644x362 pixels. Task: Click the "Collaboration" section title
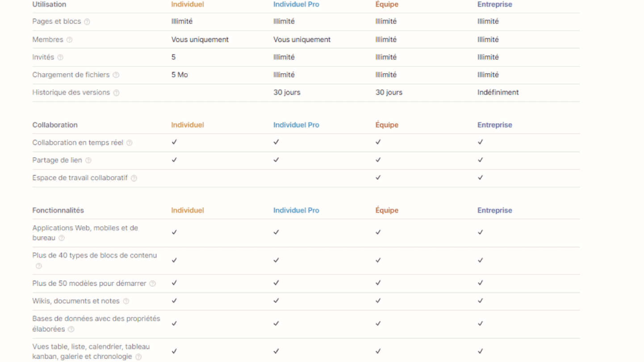coord(55,125)
